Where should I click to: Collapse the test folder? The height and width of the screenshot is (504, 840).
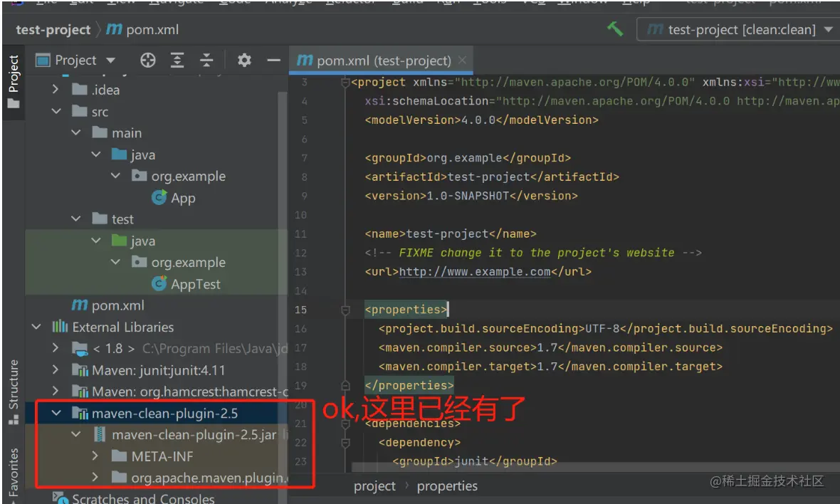[76, 219]
